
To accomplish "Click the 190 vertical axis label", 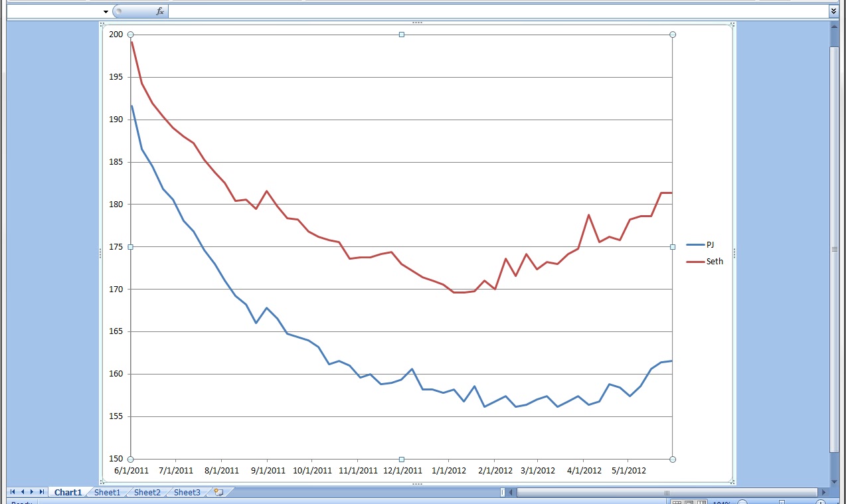I will [116, 120].
